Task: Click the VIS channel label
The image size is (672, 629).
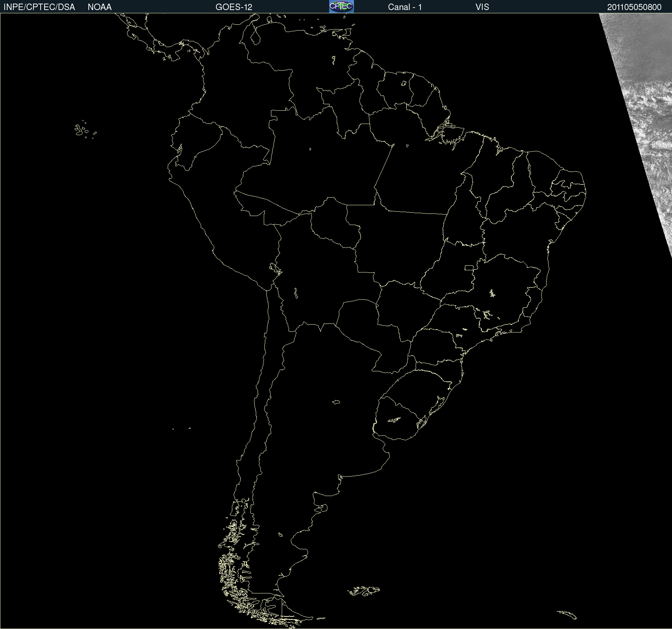Action: (x=482, y=7)
